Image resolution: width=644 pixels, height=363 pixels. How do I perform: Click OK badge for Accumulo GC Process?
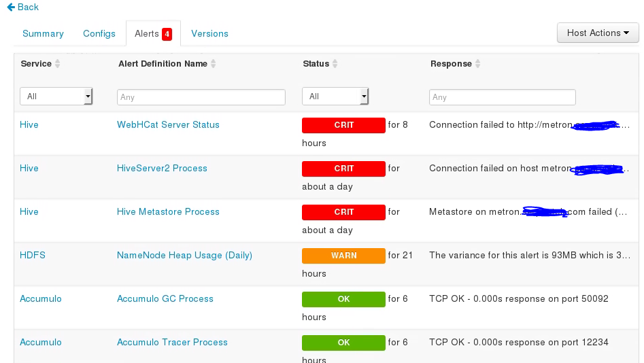click(344, 299)
